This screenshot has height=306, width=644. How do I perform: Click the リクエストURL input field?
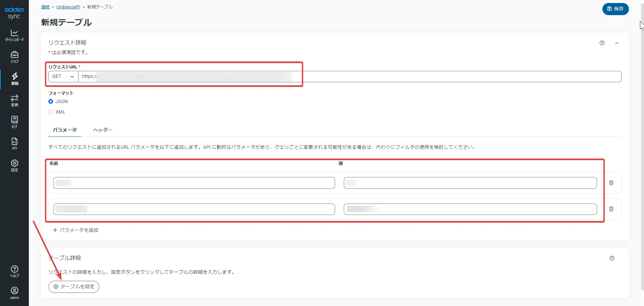point(350,77)
